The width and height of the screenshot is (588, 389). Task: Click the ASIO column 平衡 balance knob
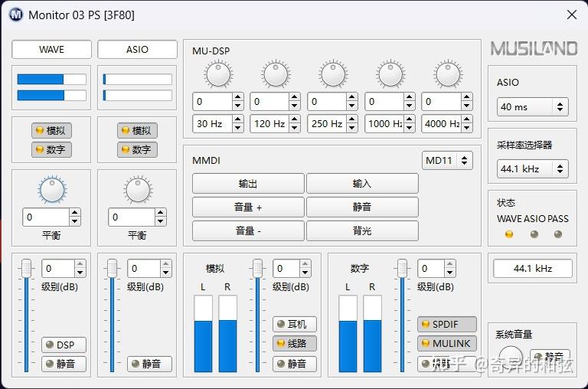138,189
